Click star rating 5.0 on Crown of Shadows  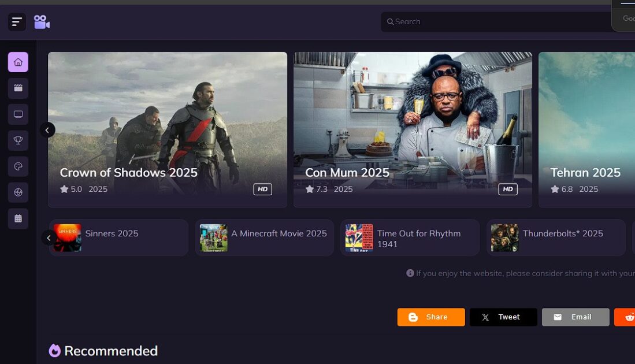pos(71,189)
